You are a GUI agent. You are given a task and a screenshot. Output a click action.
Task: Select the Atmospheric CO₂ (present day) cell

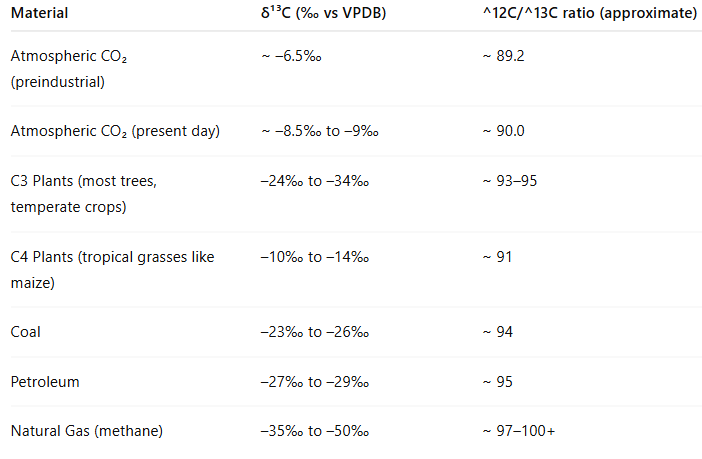pos(115,131)
